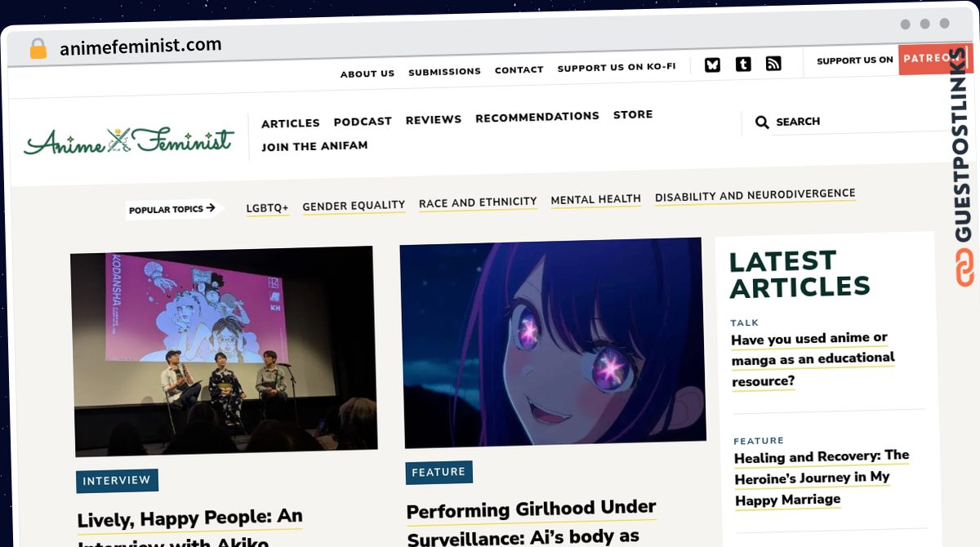
Task: Select the LGBTQ+ topic
Action: 268,208
